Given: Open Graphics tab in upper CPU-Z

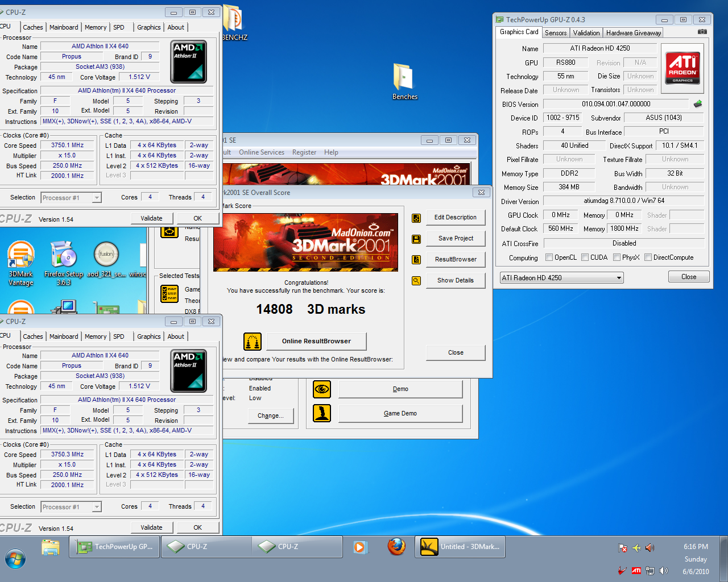Looking at the screenshot, I should point(149,27).
